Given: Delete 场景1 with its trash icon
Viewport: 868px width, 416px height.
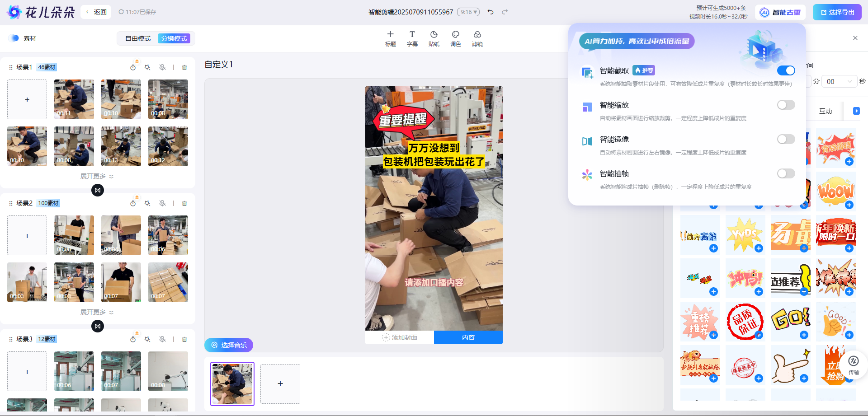Looking at the screenshot, I should pyautogui.click(x=184, y=67).
